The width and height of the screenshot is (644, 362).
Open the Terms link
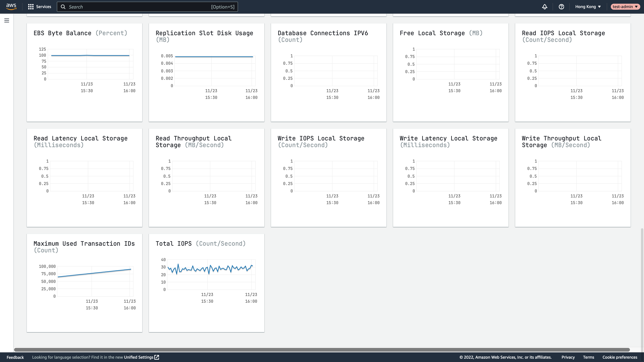coord(588,357)
